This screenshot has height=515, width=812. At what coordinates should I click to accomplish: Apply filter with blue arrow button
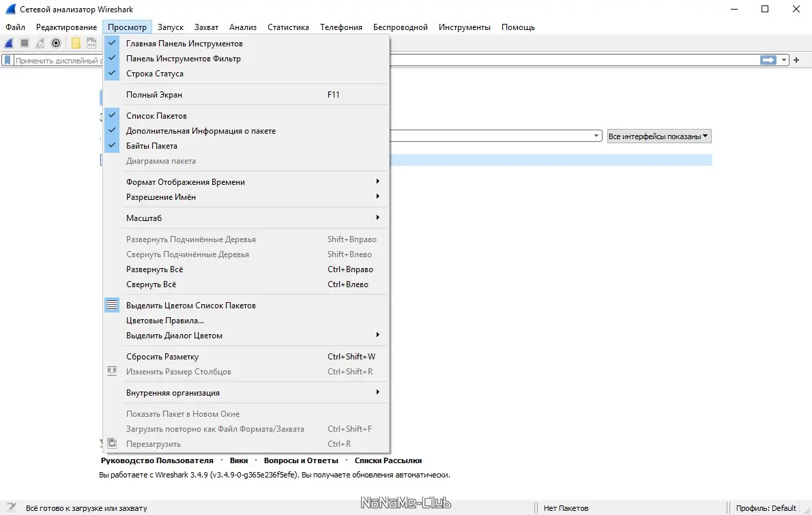click(x=768, y=60)
